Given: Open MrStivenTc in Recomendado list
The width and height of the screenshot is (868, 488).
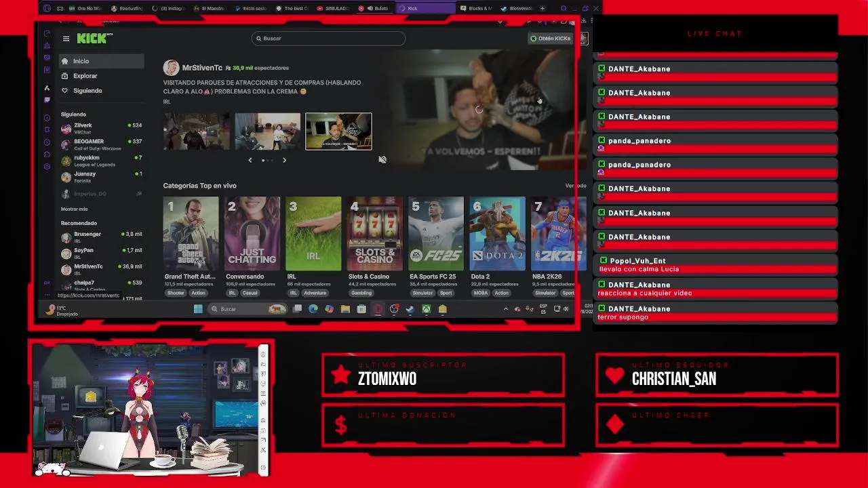Looking at the screenshot, I should (101, 269).
